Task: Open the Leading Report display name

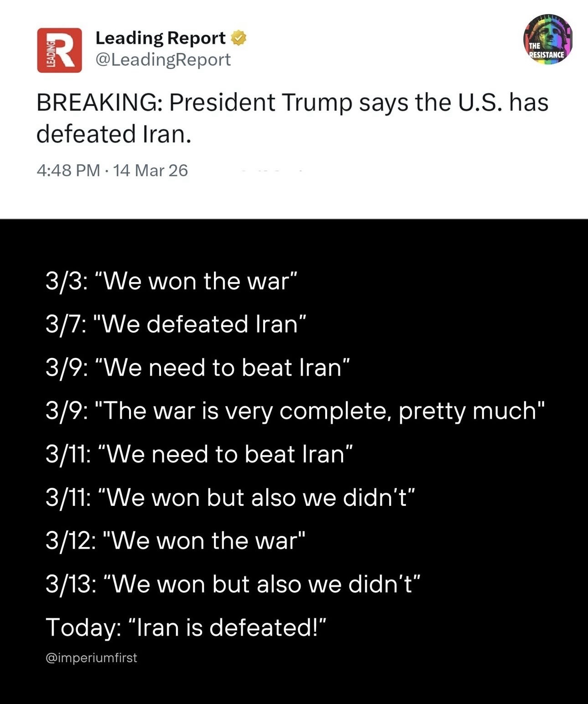Action: click(160, 38)
